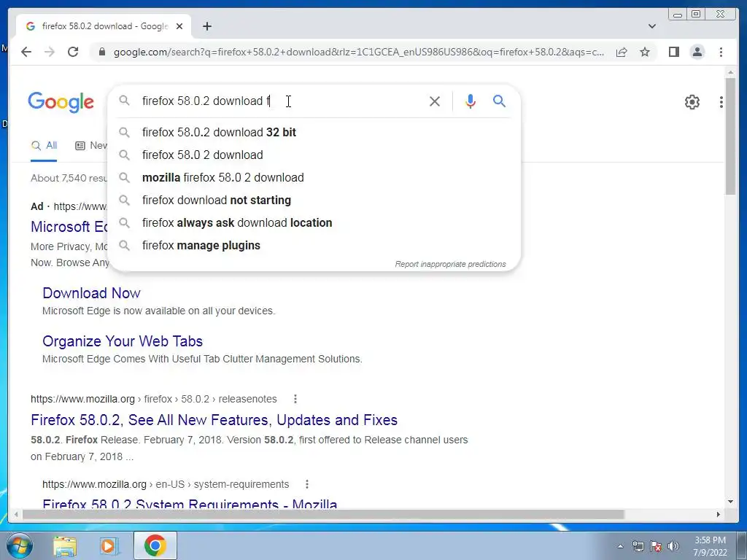Select suggestion firefox 58.0 2 download
The height and width of the screenshot is (560, 747).
pyautogui.click(x=314, y=155)
